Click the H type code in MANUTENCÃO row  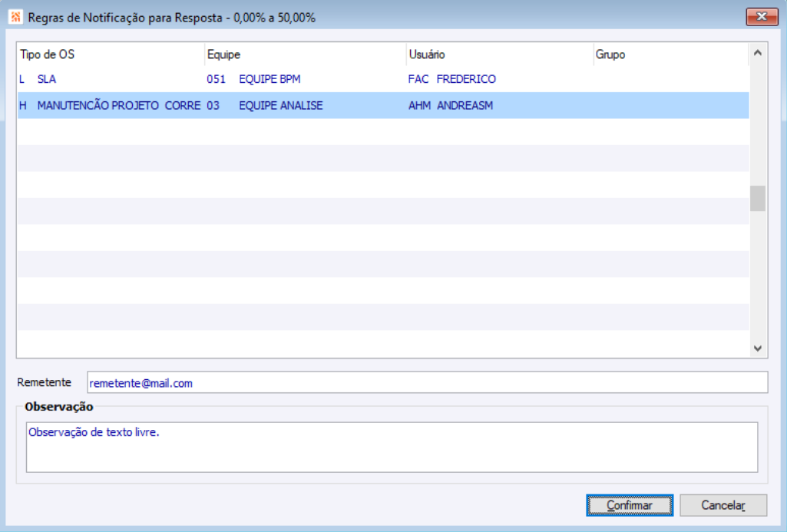(x=22, y=105)
